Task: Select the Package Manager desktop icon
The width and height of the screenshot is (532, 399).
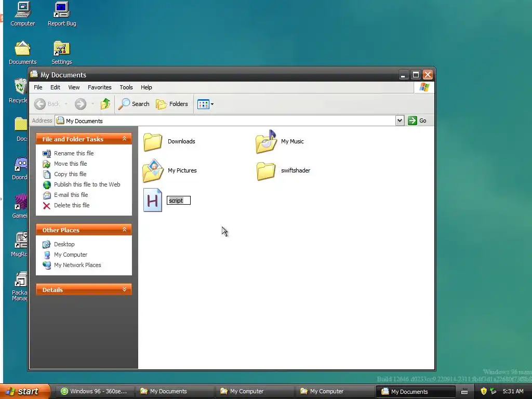Action: point(20,286)
